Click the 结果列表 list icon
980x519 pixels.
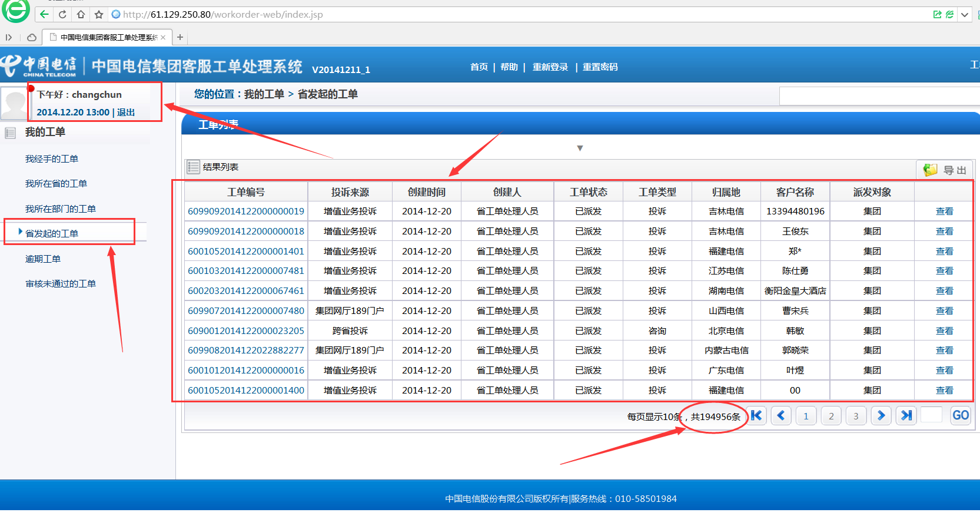coord(193,167)
